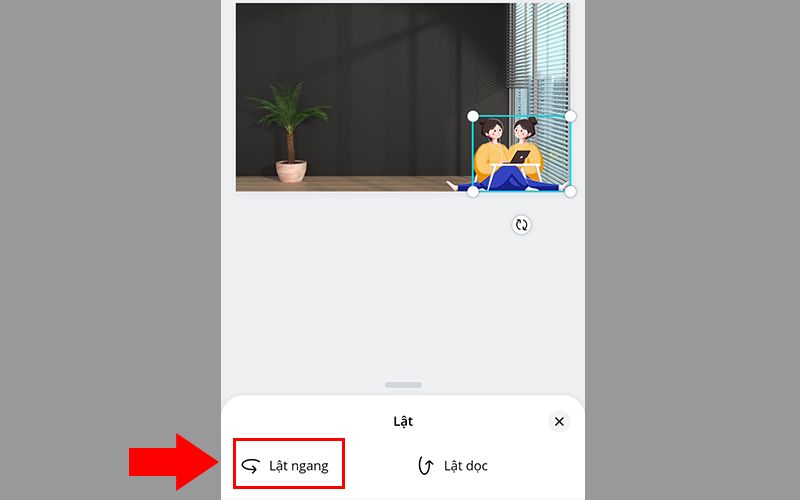800x500 pixels.
Task: Choose the Lật ngang text option
Action: (299, 466)
